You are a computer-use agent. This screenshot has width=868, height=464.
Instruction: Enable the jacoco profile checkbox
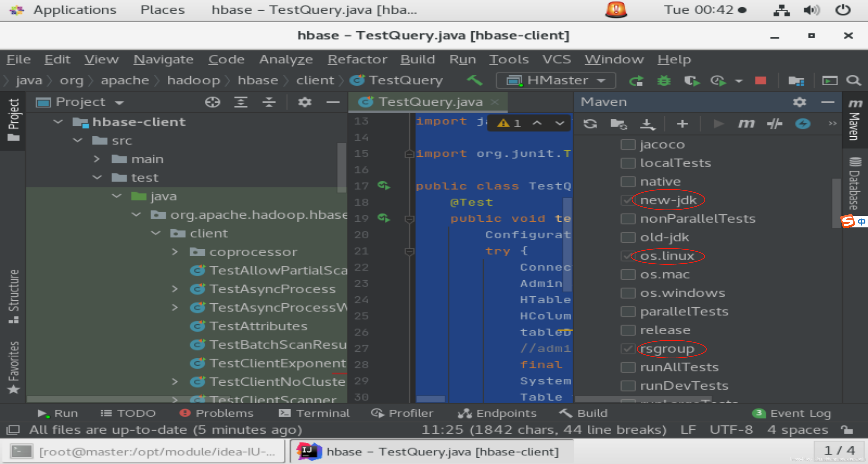628,144
